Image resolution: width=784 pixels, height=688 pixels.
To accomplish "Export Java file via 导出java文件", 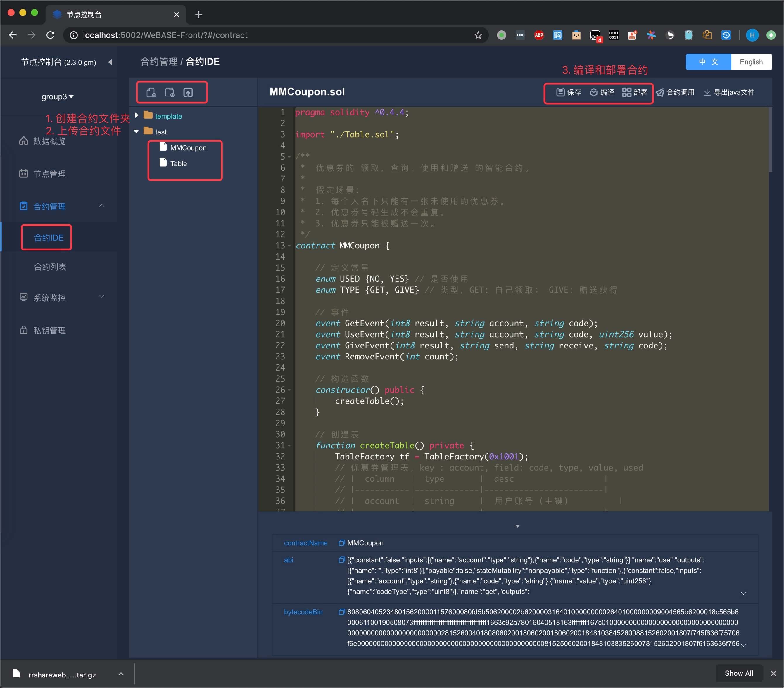I will pyautogui.click(x=729, y=92).
